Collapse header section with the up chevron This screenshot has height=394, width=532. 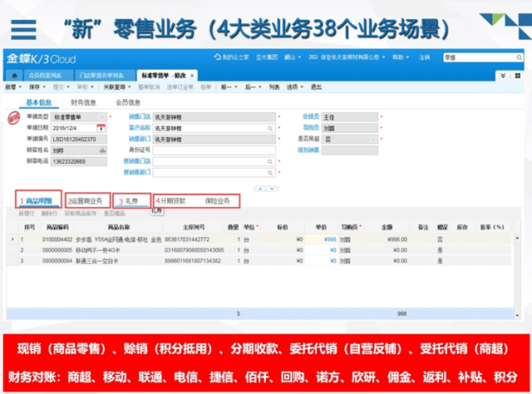tap(260, 189)
